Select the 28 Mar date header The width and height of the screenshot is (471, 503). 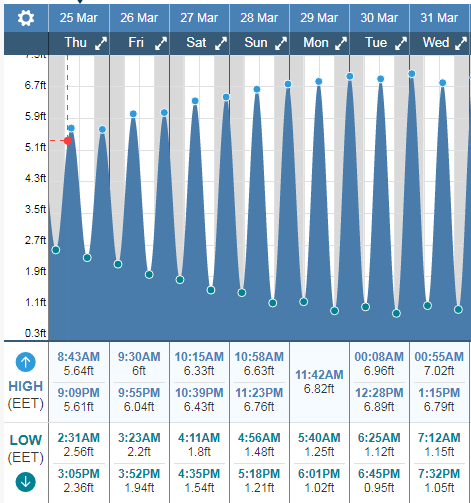click(259, 18)
